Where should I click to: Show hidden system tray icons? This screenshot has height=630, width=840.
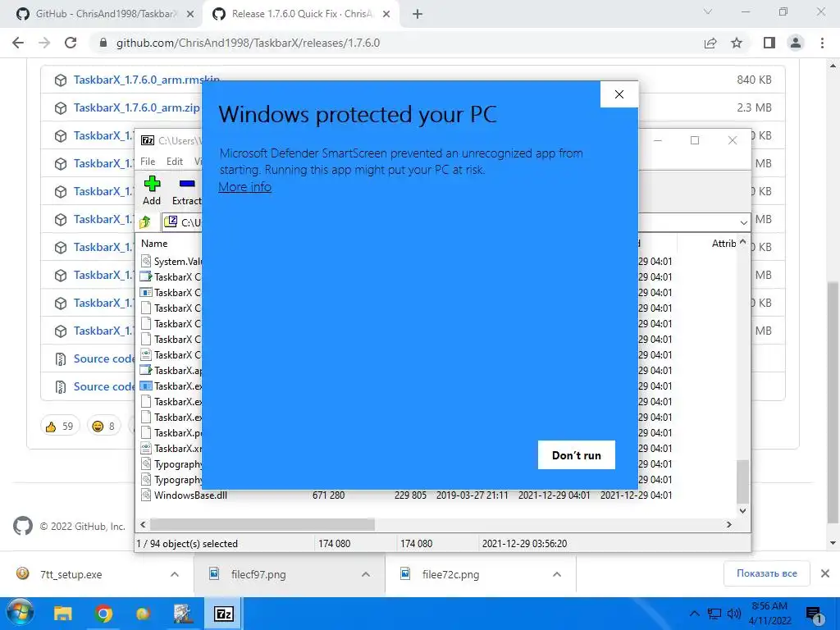[694, 614]
